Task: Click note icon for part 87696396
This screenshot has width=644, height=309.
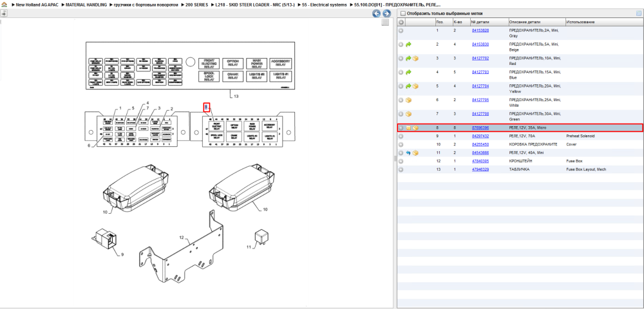Action: 408,128
